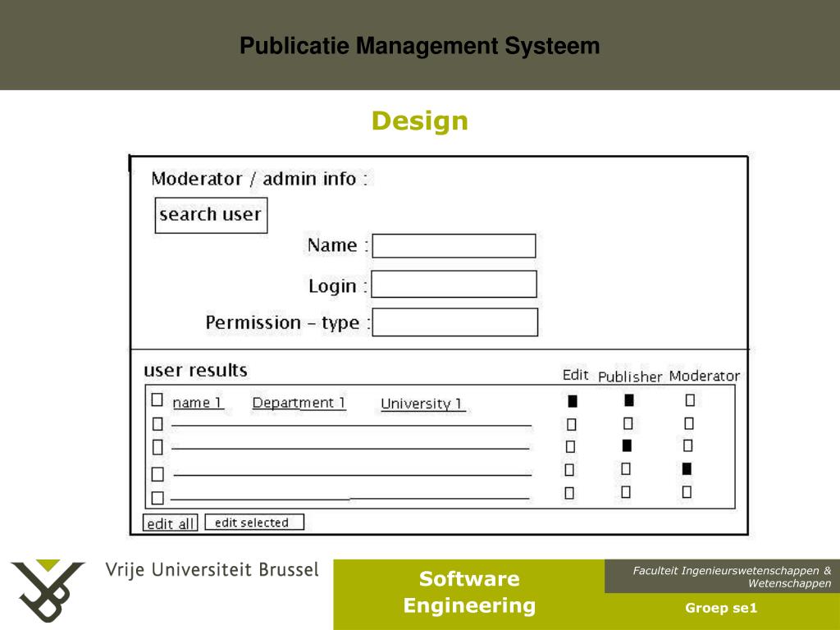Uncheck Publisher permission in the third row
840x630 pixels.
[627, 446]
